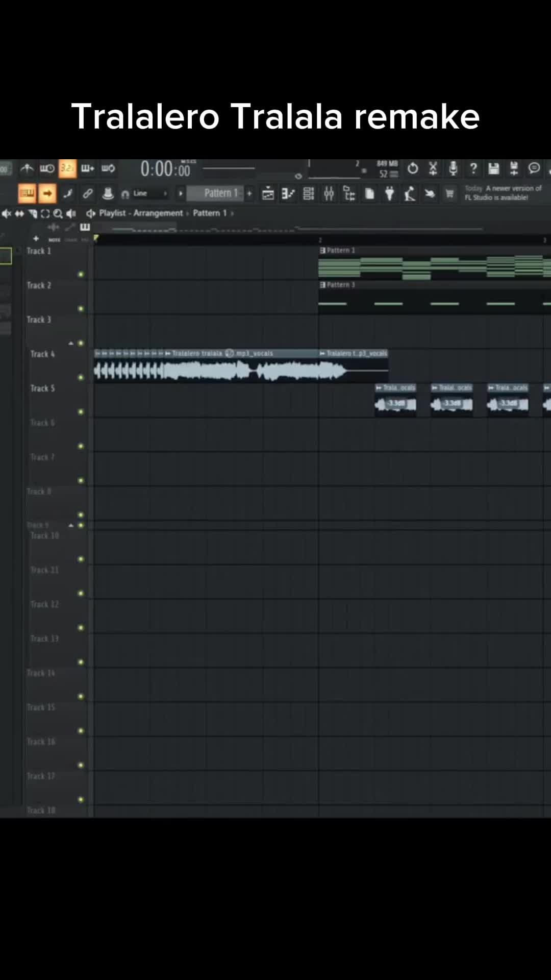551x980 pixels.
Task: Click the piano icon above track list
Action: click(85, 227)
